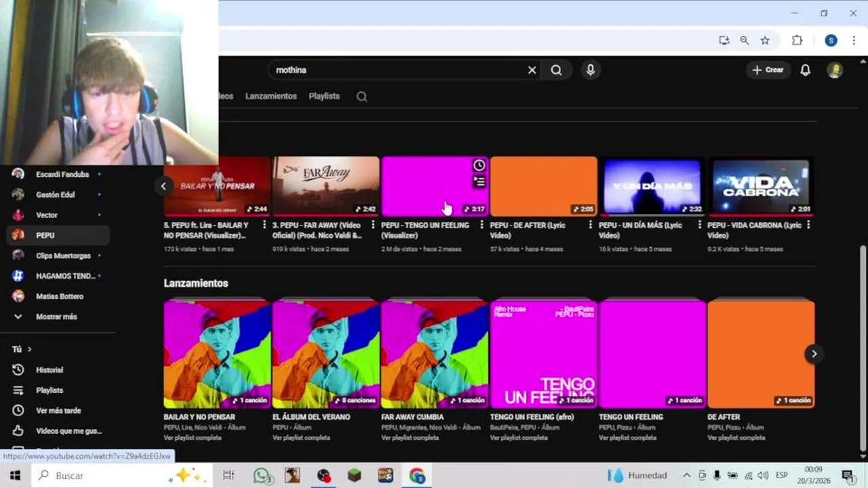This screenshot has height=488, width=868.
Task: Open options for BAILAR Y NO PENSAR video
Action: pos(264,225)
